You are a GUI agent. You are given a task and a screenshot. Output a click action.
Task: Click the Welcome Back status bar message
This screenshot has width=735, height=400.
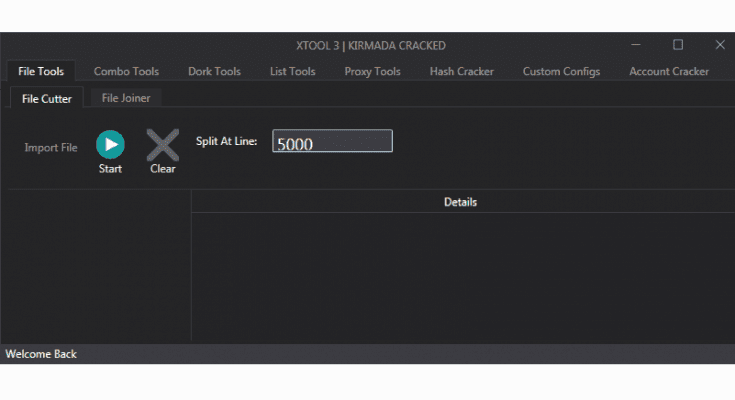click(x=41, y=354)
